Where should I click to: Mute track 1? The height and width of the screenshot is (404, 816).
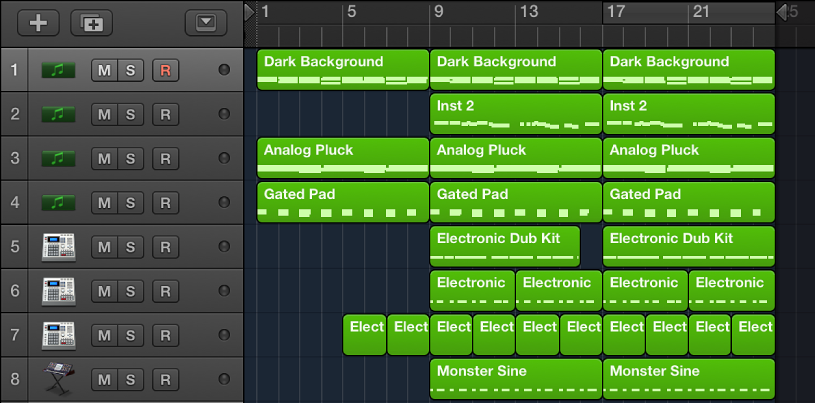tap(104, 70)
